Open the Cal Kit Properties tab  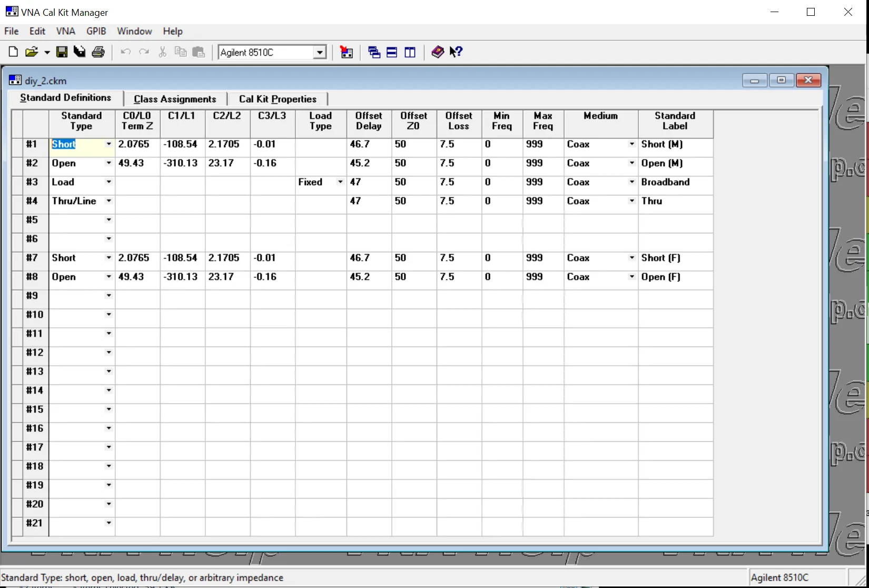(278, 99)
